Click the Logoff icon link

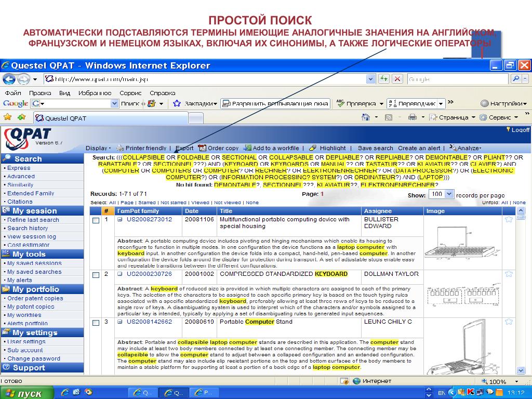(x=518, y=129)
